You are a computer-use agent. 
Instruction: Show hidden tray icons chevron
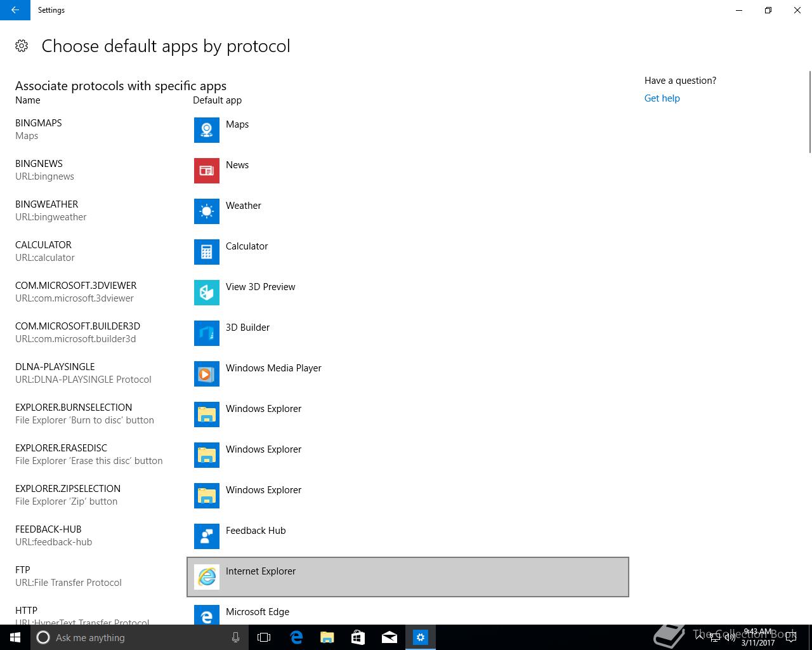[700, 637]
